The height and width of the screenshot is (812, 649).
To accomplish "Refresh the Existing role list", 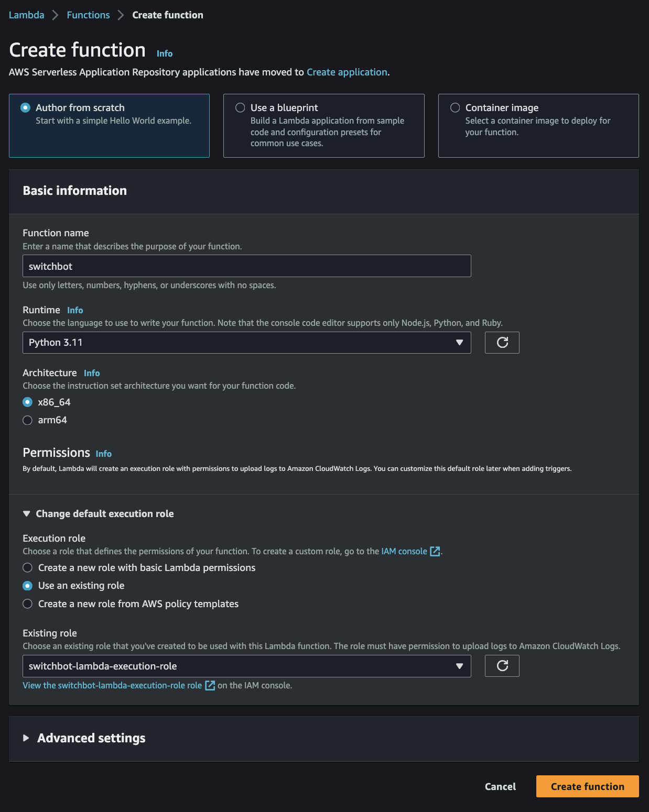I will point(502,665).
